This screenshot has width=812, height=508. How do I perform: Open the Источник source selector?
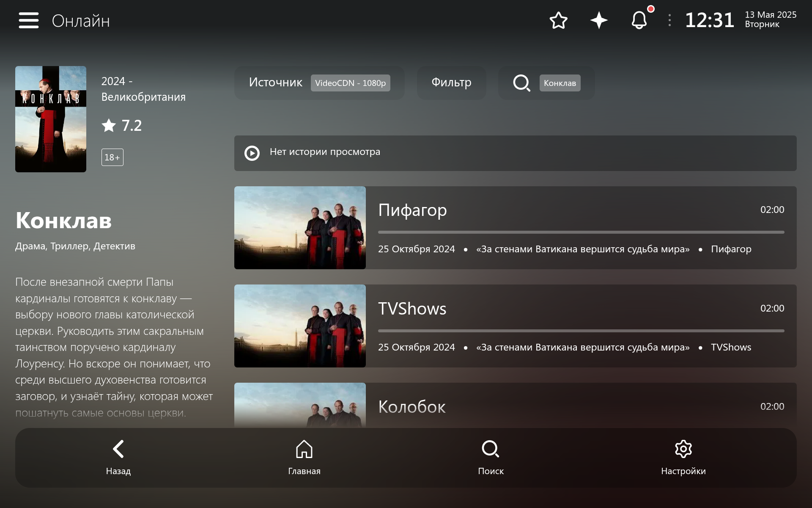275,83
